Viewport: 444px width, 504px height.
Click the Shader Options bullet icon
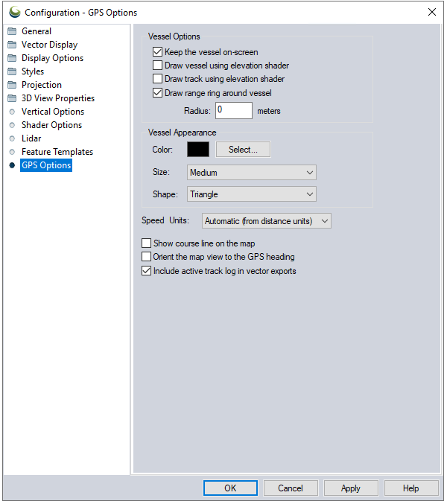12,125
